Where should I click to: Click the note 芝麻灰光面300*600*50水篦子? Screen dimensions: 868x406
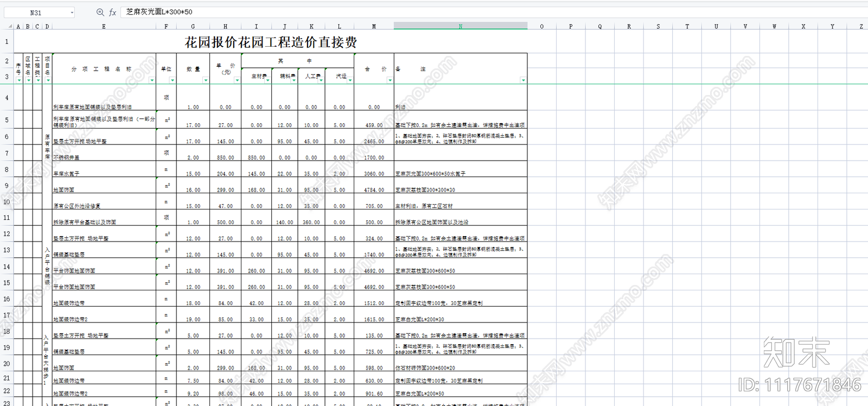click(430, 174)
